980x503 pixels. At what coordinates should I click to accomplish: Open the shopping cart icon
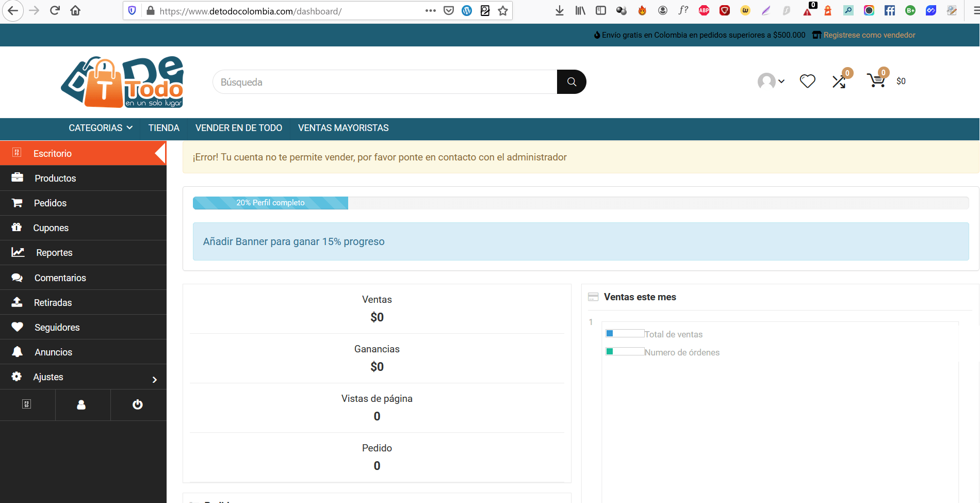(876, 80)
